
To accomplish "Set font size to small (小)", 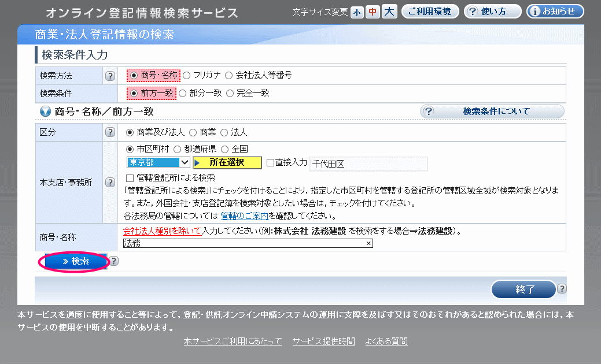I will coord(357,12).
